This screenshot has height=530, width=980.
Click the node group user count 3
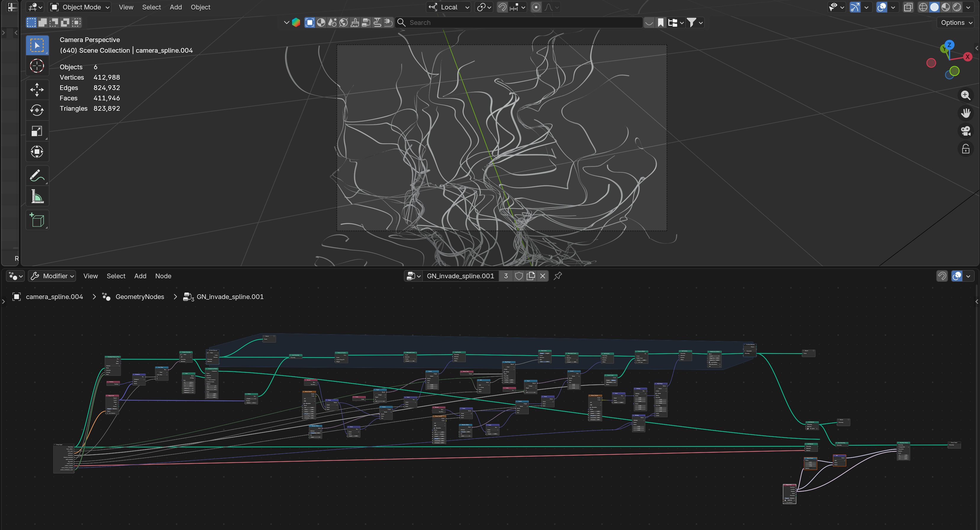506,276
